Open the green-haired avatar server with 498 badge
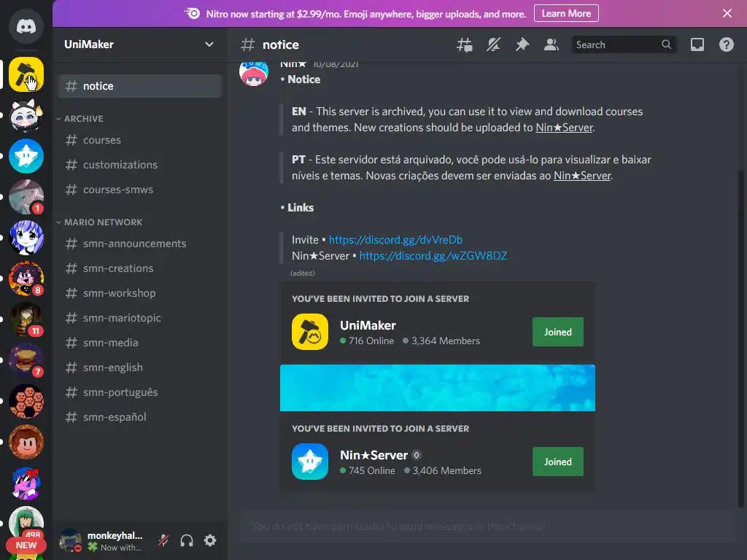747x560 pixels. click(x=26, y=522)
